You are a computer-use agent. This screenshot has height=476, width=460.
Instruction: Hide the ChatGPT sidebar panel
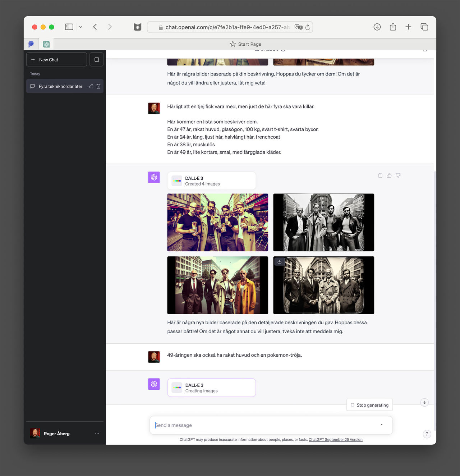click(x=96, y=60)
